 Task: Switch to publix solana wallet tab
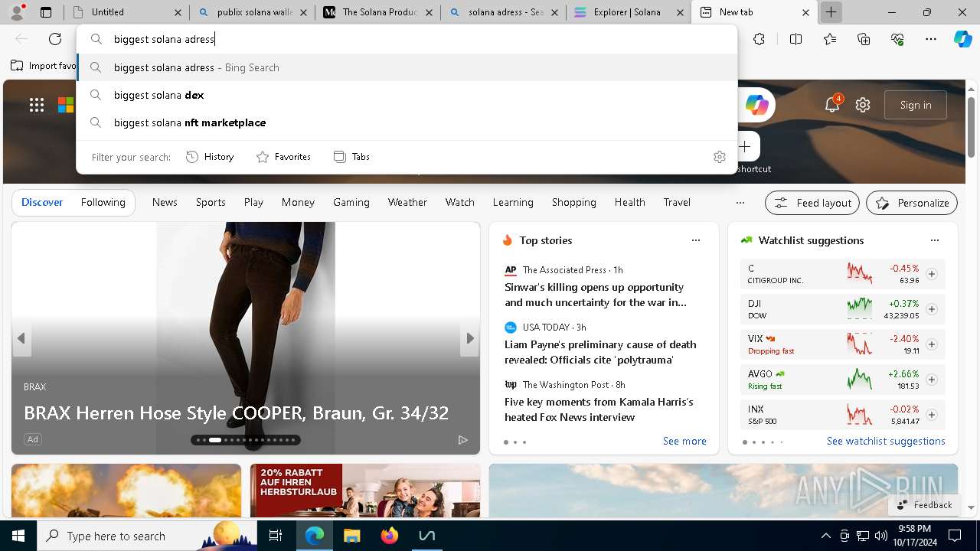click(253, 12)
